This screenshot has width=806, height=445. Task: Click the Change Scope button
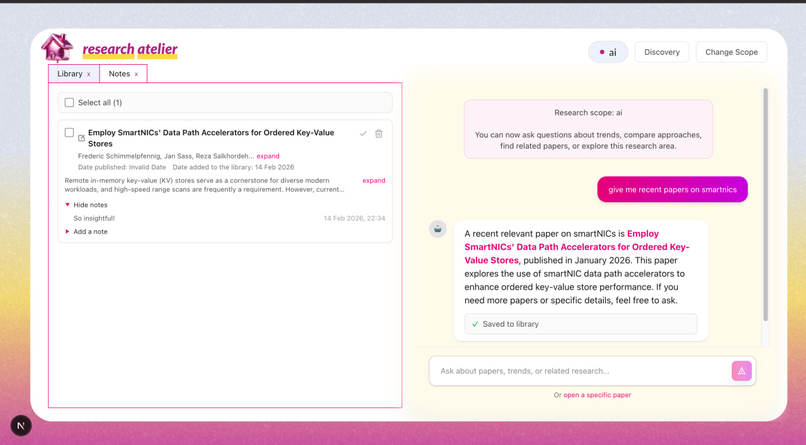pos(731,52)
